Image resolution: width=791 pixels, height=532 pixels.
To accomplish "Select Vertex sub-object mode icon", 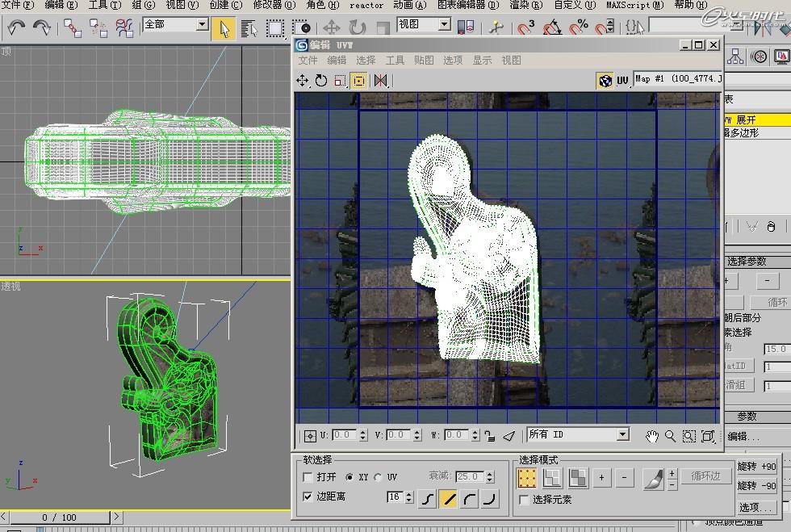I will point(526,477).
